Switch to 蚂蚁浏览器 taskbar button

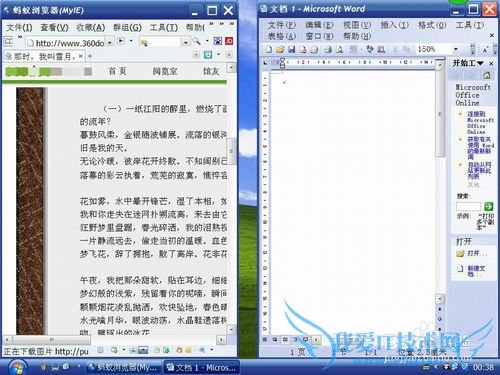tap(123, 367)
